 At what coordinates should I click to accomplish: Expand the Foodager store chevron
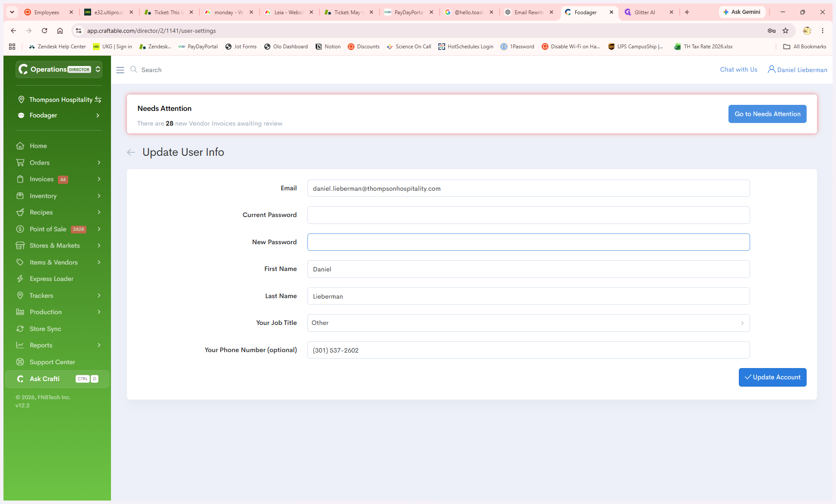tap(98, 115)
